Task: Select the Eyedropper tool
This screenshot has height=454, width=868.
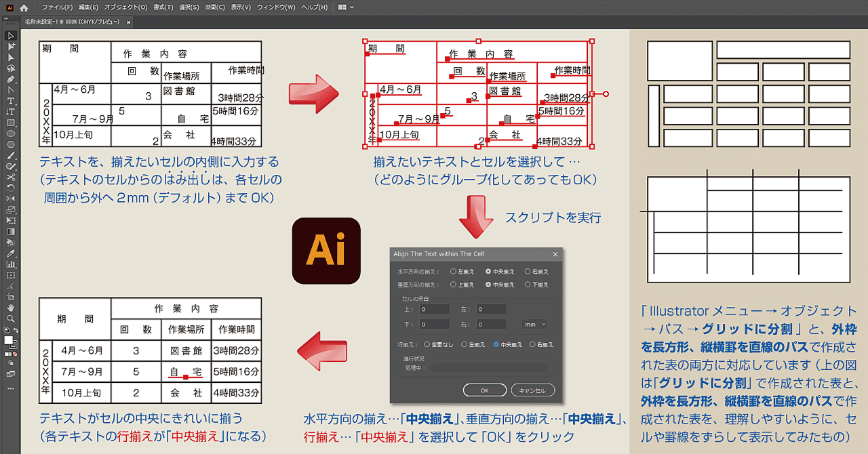Action: coord(10,252)
